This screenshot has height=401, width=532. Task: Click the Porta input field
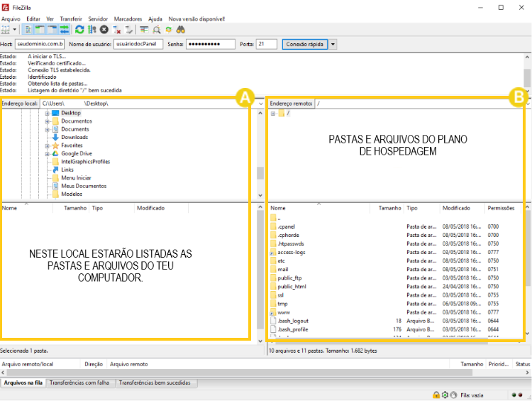[x=266, y=44]
